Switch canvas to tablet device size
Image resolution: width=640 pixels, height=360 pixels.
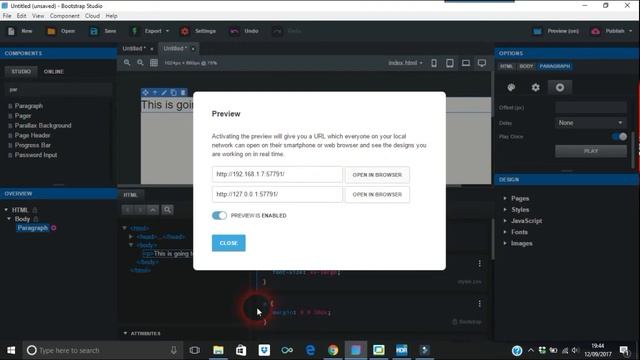[450, 63]
